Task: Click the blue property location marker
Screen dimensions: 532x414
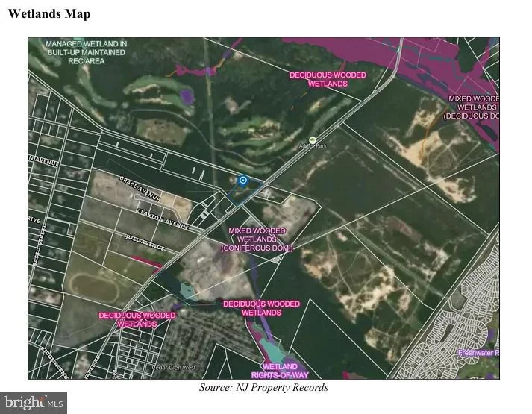Action: [x=243, y=180]
